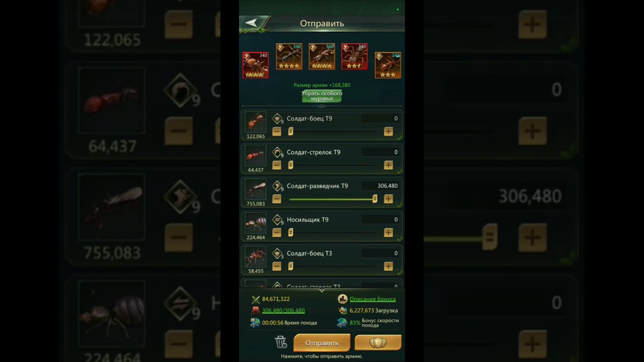Click the Солдат-боец T9 ant portrait
This screenshot has width=644, height=362.
click(256, 122)
